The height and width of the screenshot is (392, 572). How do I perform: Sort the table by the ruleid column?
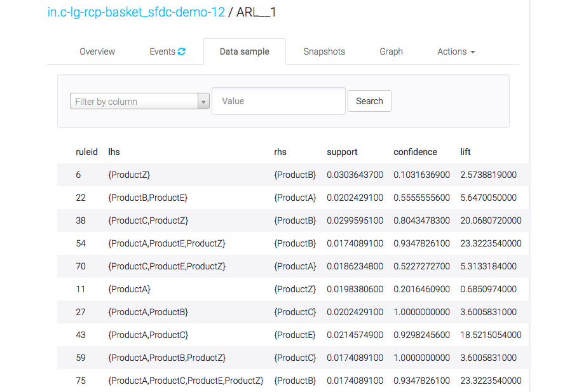point(86,152)
